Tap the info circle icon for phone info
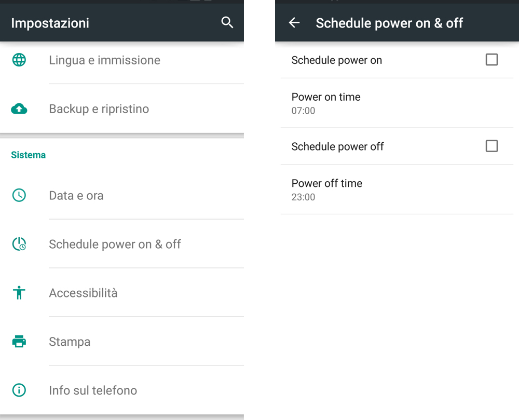This screenshot has height=420, width=519. (x=19, y=390)
